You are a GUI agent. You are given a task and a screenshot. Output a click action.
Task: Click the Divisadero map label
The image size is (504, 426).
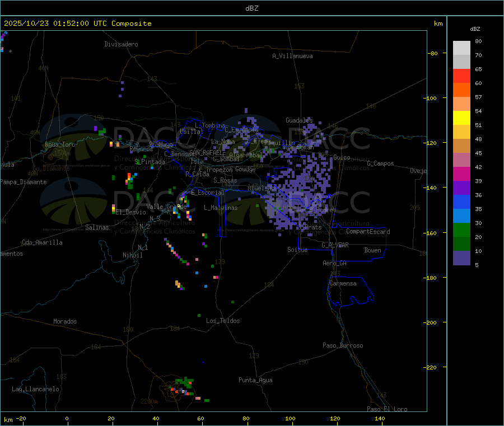coord(121,44)
